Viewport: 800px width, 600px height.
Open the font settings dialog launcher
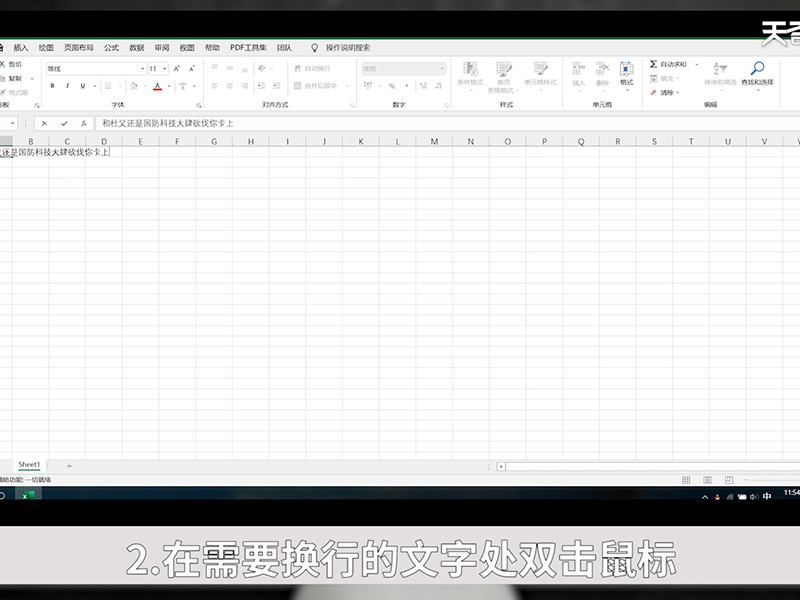[x=198, y=105]
